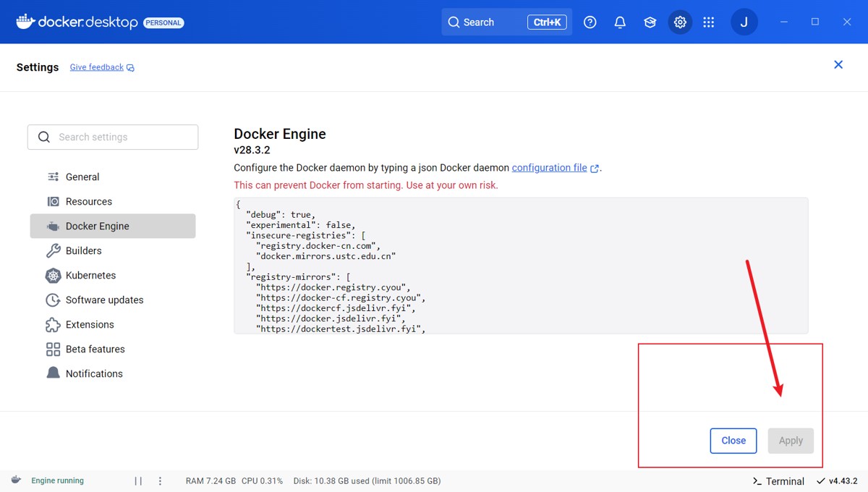The image size is (868, 492).
Task: Go to the Resources settings section
Action: pos(88,202)
